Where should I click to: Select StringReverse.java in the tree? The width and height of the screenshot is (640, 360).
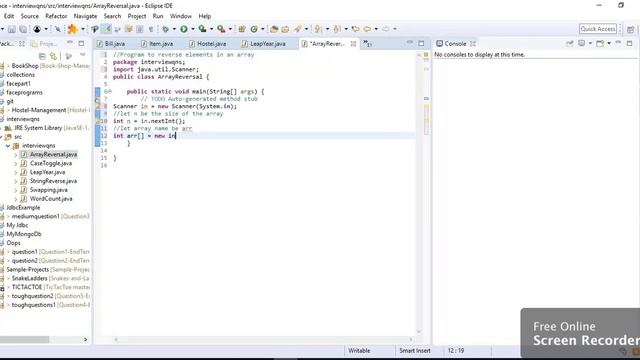53,181
